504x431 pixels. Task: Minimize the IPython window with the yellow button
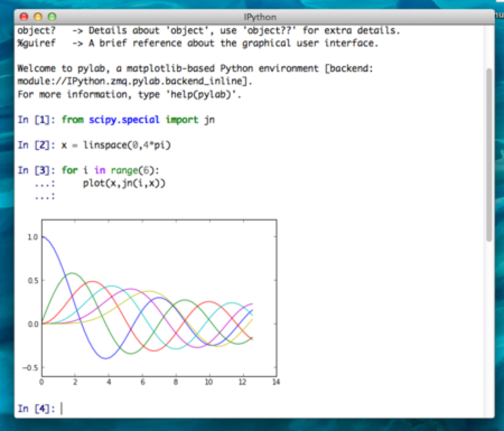tap(38, 17)
